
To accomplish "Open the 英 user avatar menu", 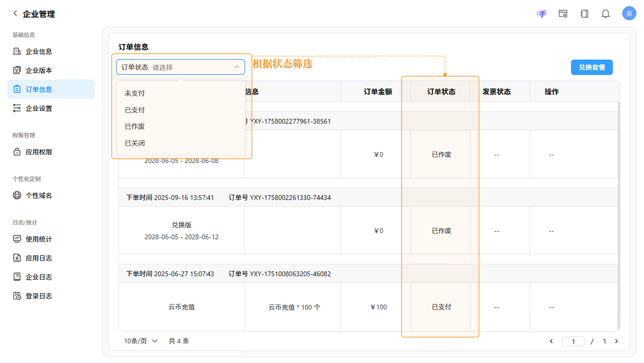I will pos(629,14).
